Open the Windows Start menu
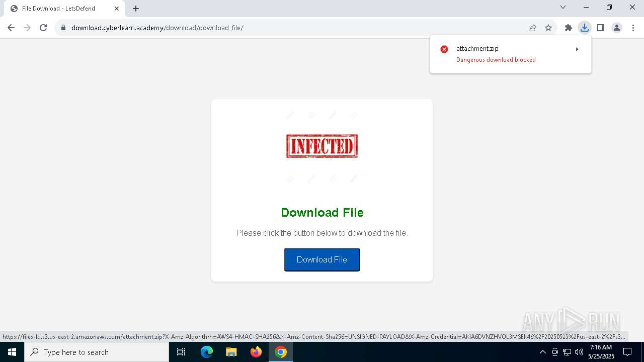The image size is (644, 362). click(12, 352)
